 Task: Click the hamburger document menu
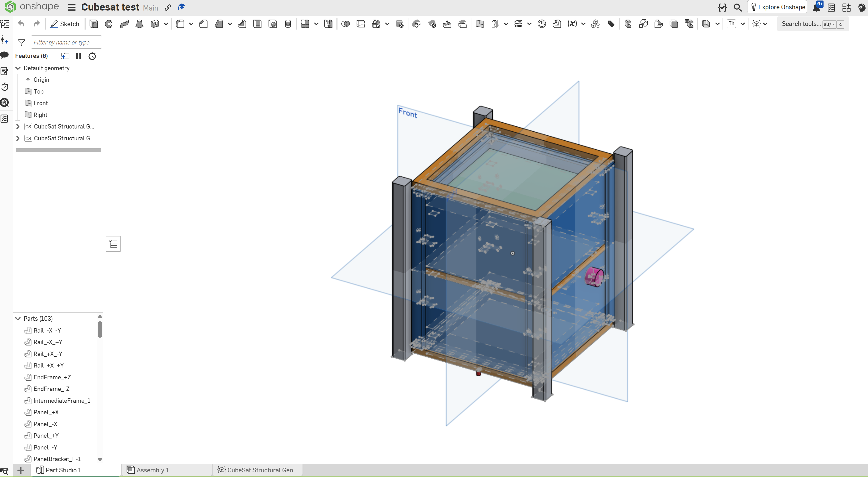click(72, 7)
